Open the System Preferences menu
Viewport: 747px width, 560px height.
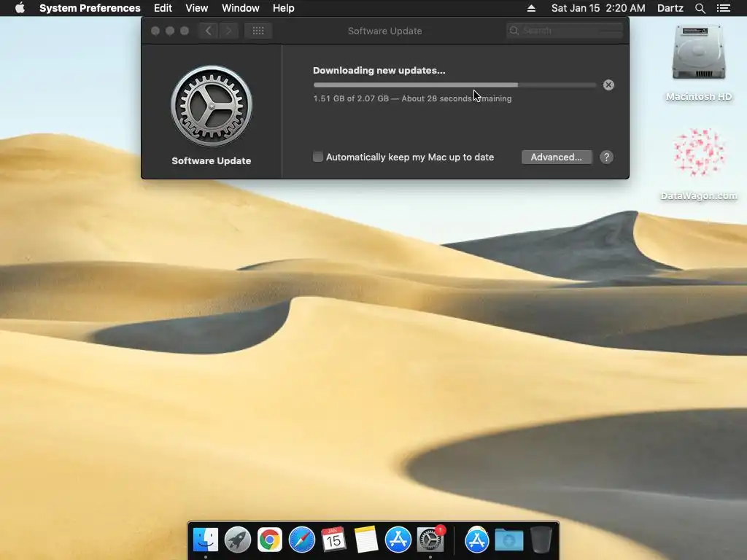click(90, 8)
